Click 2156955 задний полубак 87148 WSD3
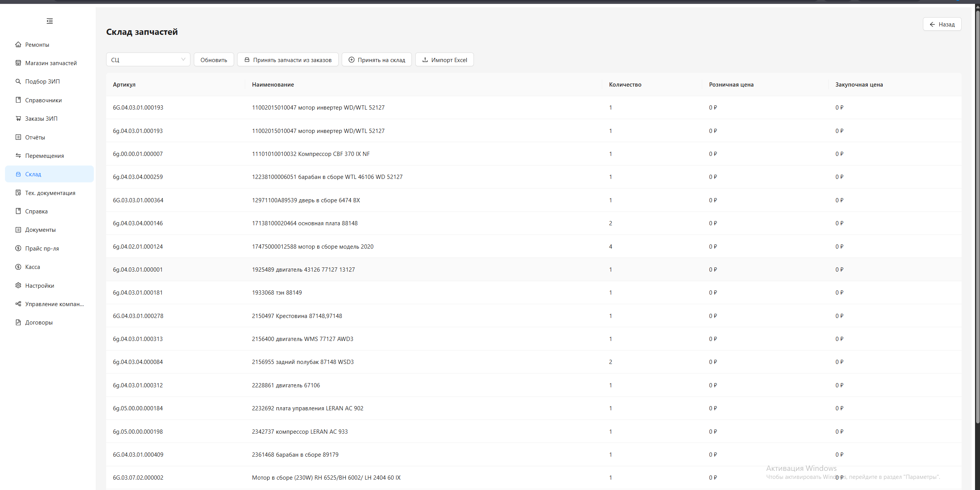Image resolution: width=980 pixels, height=490 pixels. [303, 362]
